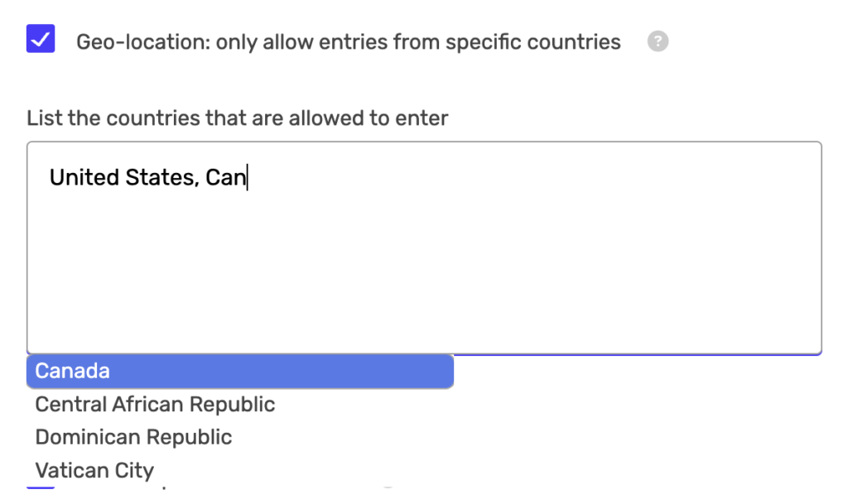Image resolution: width=848 pixels, height=504 pixels.
Task: Click the border of the countries input box
Action: pyautogui.click(x=424, y=142)
